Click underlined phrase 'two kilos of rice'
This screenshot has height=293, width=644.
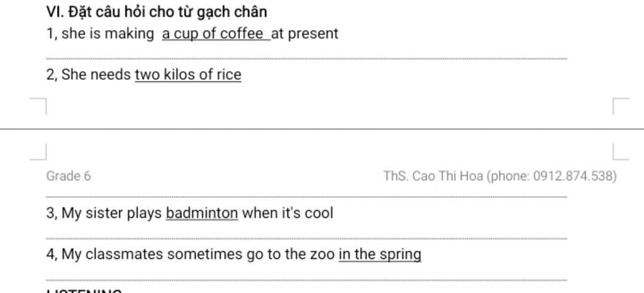pyautogui.click(x=188, y=75)
